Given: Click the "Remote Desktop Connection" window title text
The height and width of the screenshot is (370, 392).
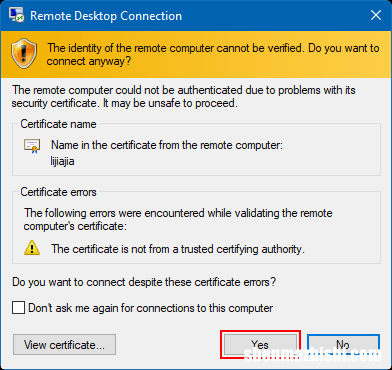Looking at the screenshot, I should pos(106,16).
